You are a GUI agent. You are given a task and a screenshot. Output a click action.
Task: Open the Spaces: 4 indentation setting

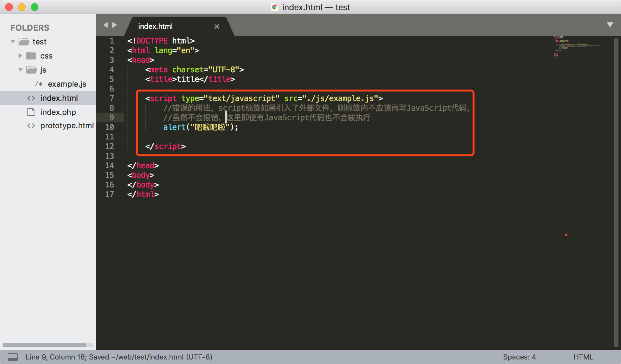click(x=519, y=357)
